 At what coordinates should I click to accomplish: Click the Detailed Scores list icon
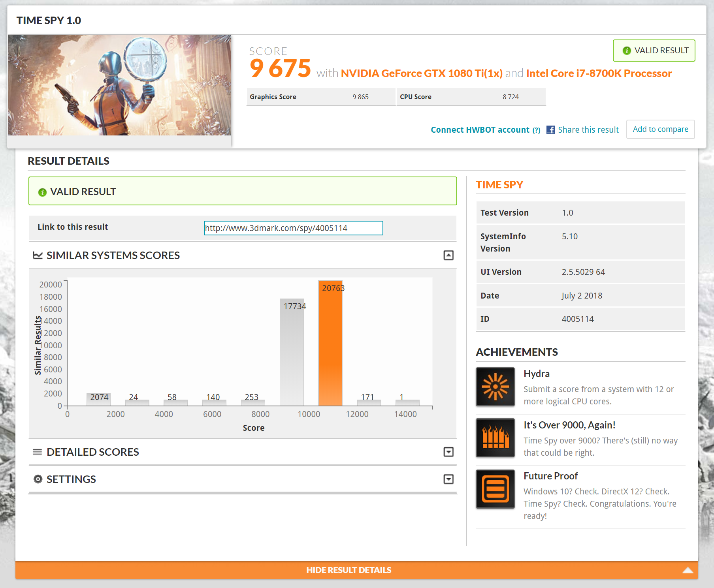[x=38, y=452]
